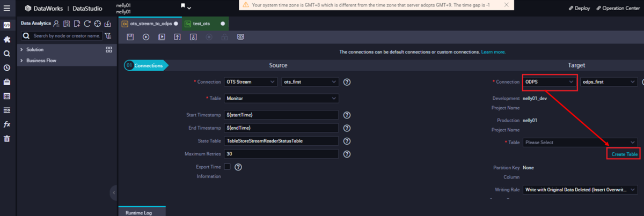Click help icon beside State Table
Image resolution: width=644 pixels, height=216 pixels.
347,141
